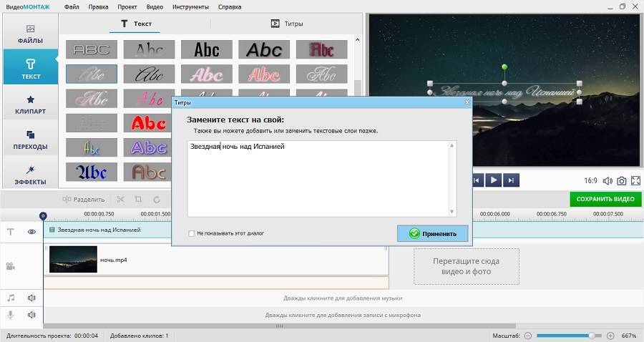644x342 pixels.
Task: Switch to the Титры tab
Action: [286, 24]
